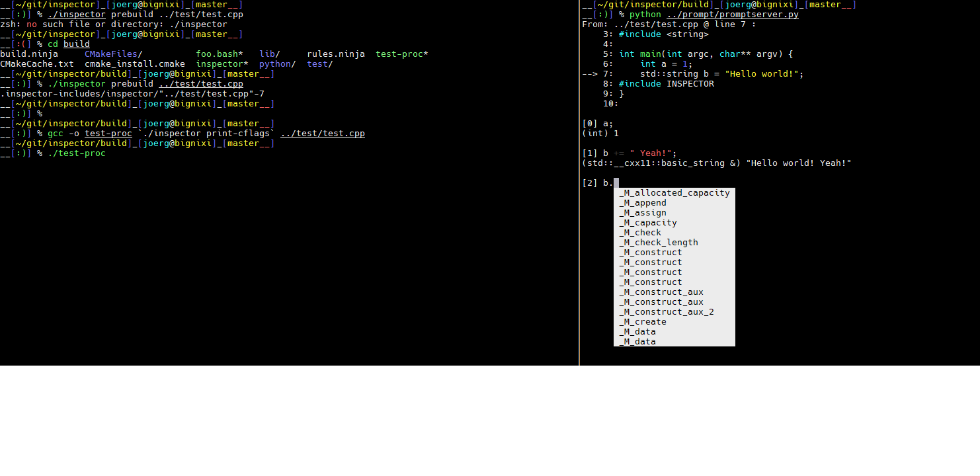Select _M_create from the completion popup
Image resolution: width=980 pixels, height=476 pixels.
tap(674, 322)
